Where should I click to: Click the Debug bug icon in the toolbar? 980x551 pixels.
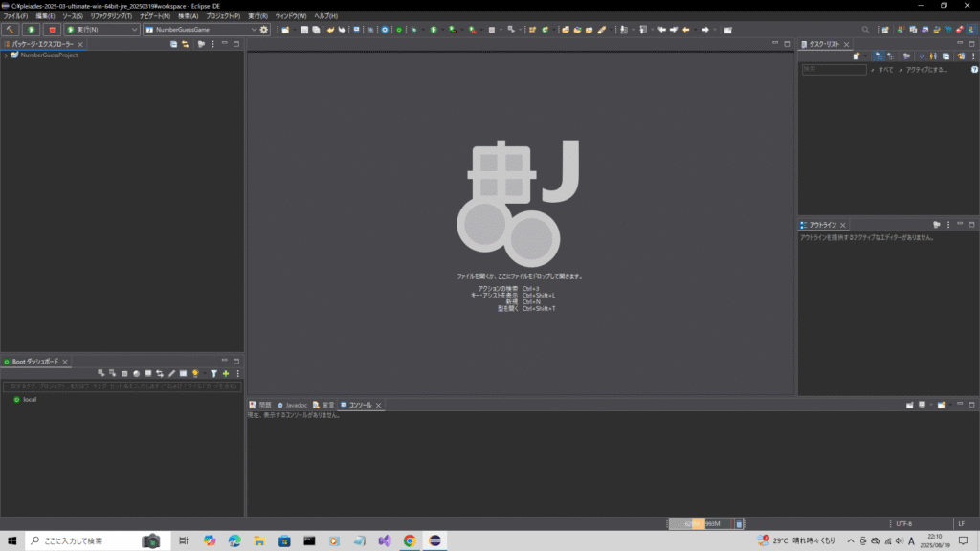tap(413, 30)
